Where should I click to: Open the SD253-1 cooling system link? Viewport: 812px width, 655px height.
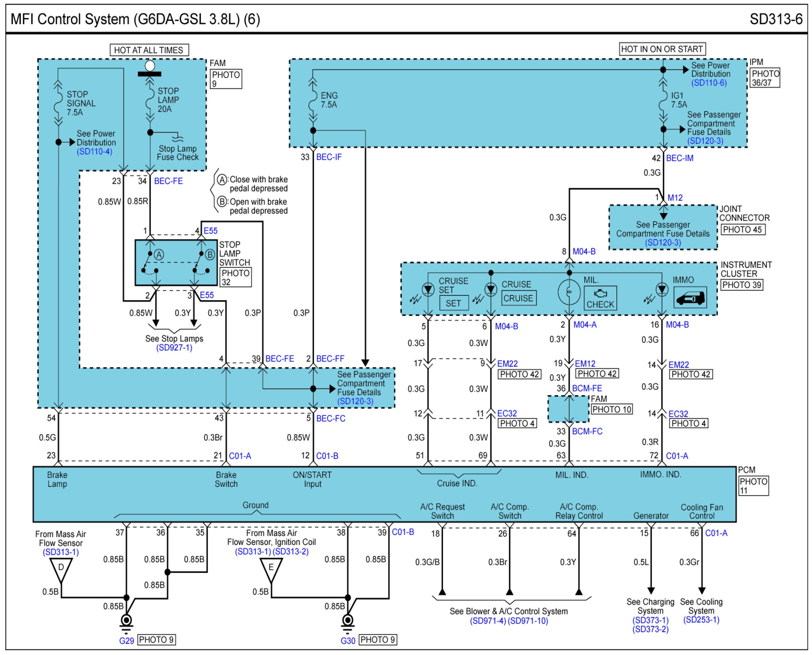701,620
